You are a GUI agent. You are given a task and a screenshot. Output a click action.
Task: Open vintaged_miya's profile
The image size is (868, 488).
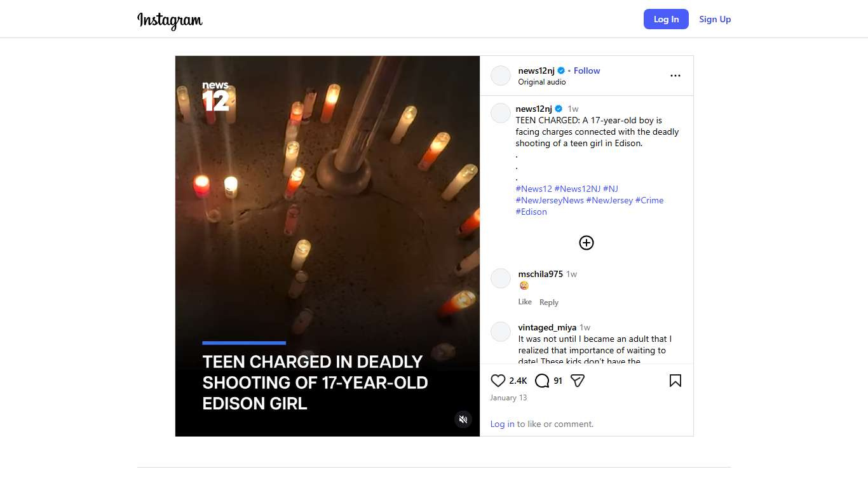tap(547, 327)
